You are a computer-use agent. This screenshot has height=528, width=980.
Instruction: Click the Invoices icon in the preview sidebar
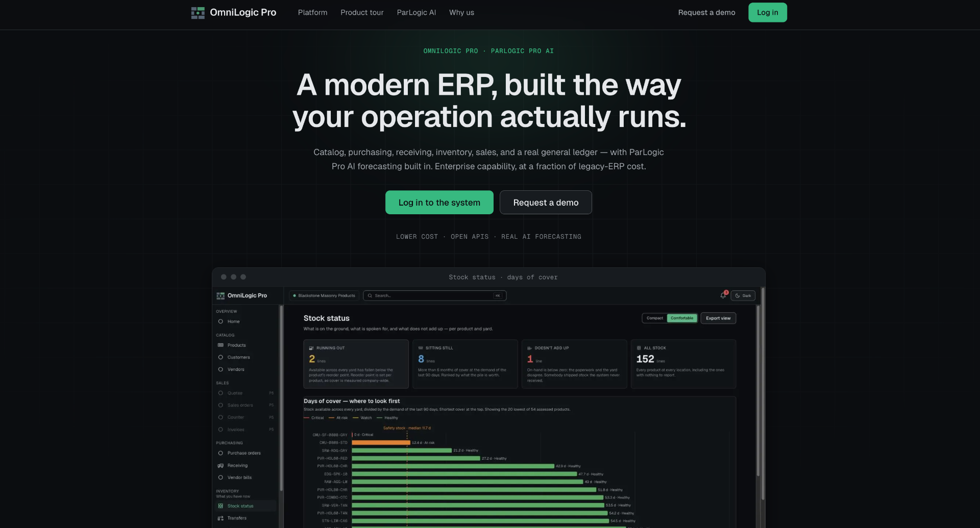pyautogui.click(x=220, y=430)
